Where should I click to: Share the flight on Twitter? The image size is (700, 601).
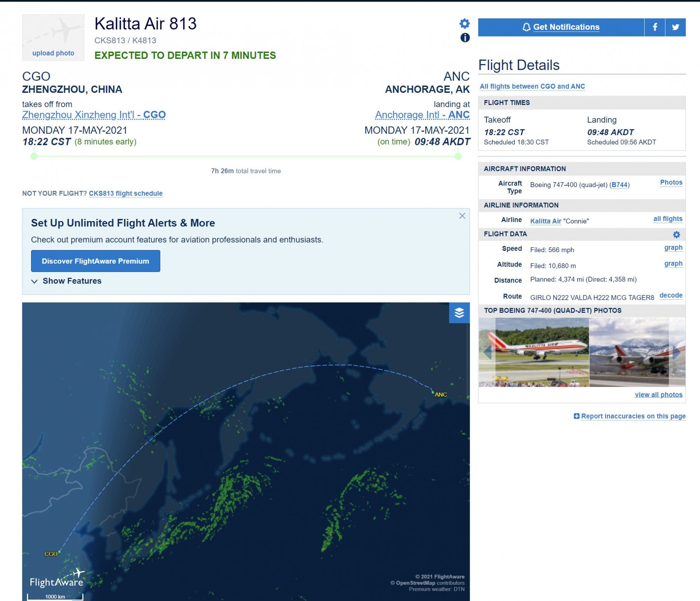coord(675,27)
